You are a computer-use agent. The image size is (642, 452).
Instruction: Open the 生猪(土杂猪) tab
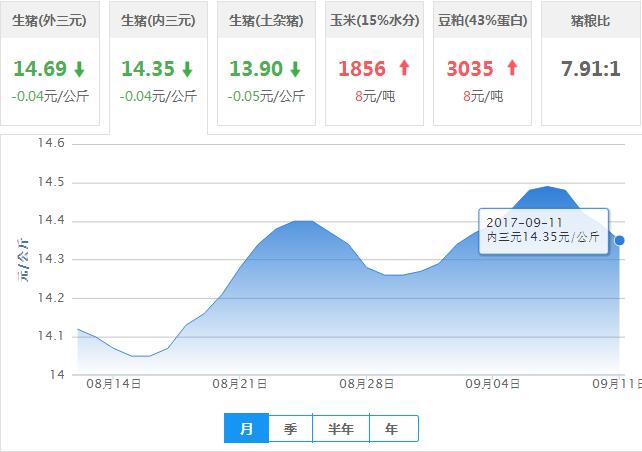coord(266,20)
